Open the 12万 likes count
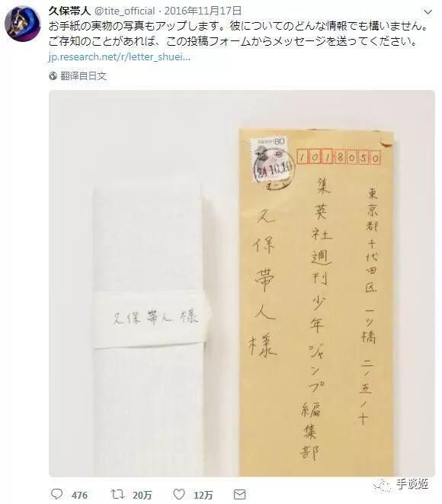The image size is (442, 504). click(203, 495)
